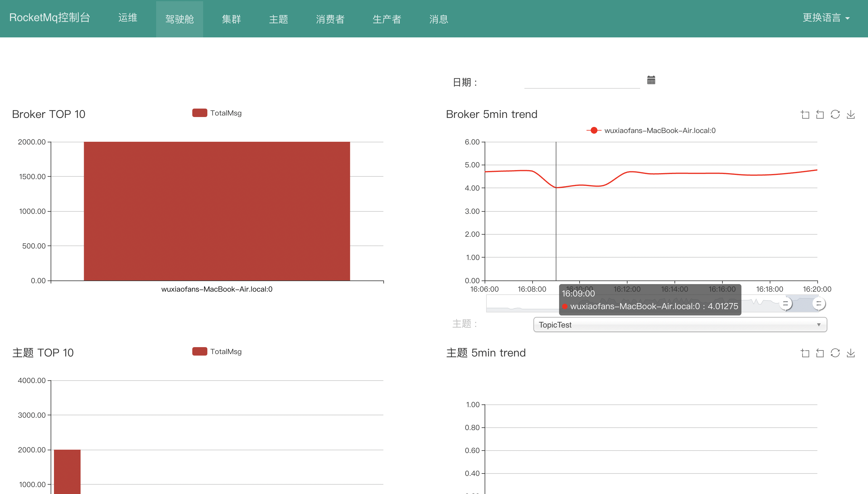
Task: Refresh the Broker 5min trend chart
Action: pyautogui.click(x=835, y=115)
